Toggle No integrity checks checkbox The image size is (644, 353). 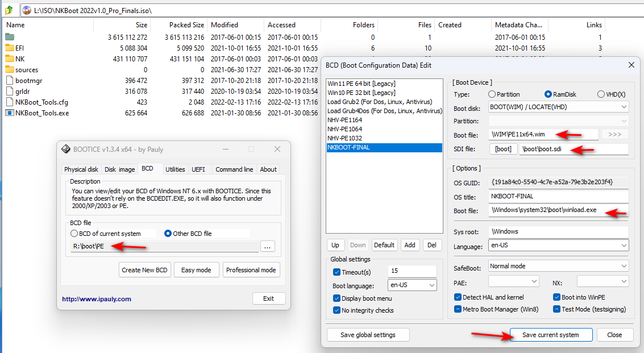point(337,310)
